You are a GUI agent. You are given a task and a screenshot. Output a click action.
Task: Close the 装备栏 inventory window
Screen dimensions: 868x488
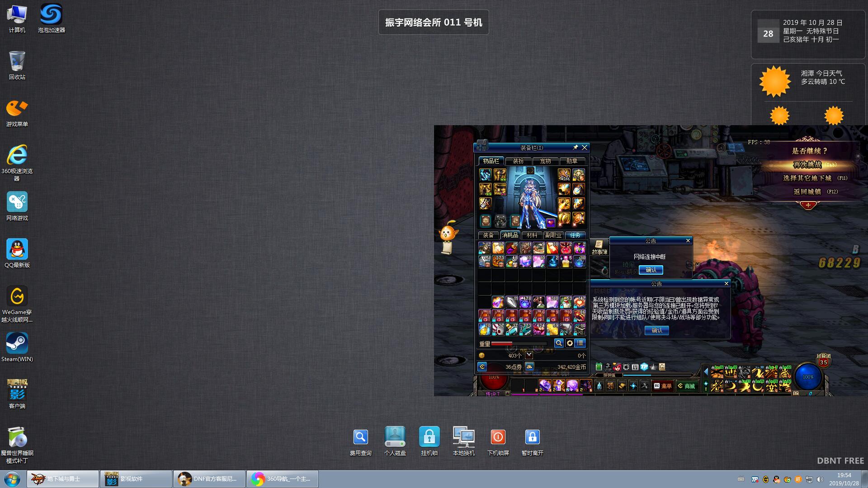[x=585, y=147]
